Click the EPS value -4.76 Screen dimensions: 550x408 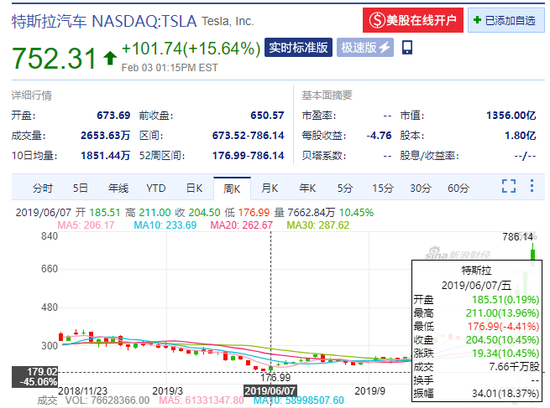coord(379,135)
